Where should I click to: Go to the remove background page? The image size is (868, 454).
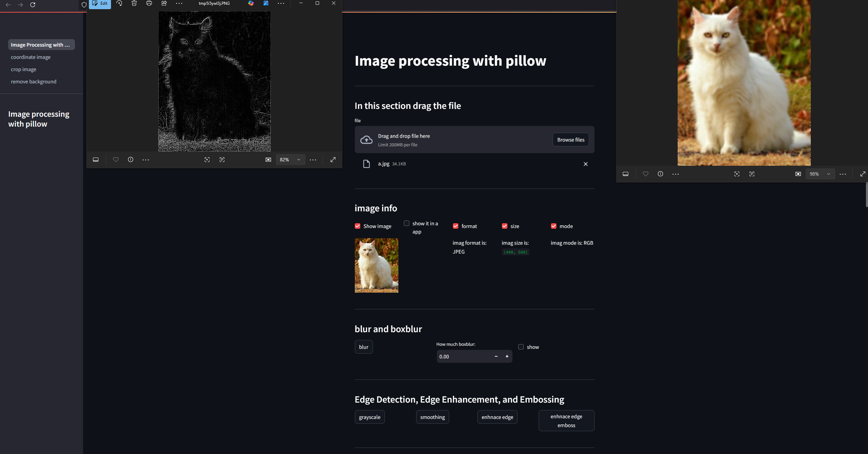tap(34, 81)
